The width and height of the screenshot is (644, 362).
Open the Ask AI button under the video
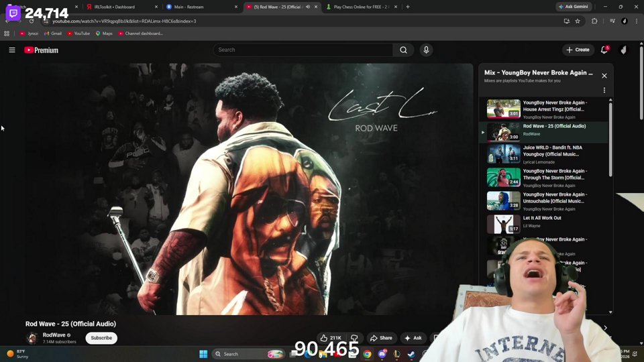click(413, 338)
